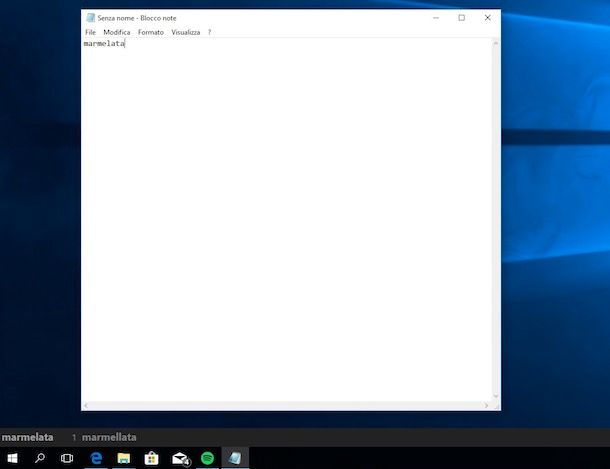
Task: Click into the Notepad text area
Action: coord(287,220)
